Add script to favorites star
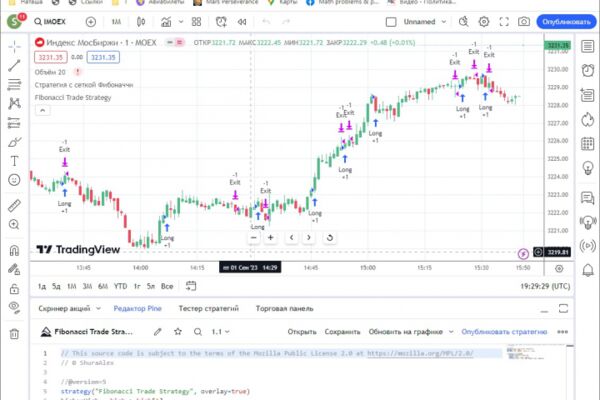Screen dimensions: 600x400 (178, 332)
